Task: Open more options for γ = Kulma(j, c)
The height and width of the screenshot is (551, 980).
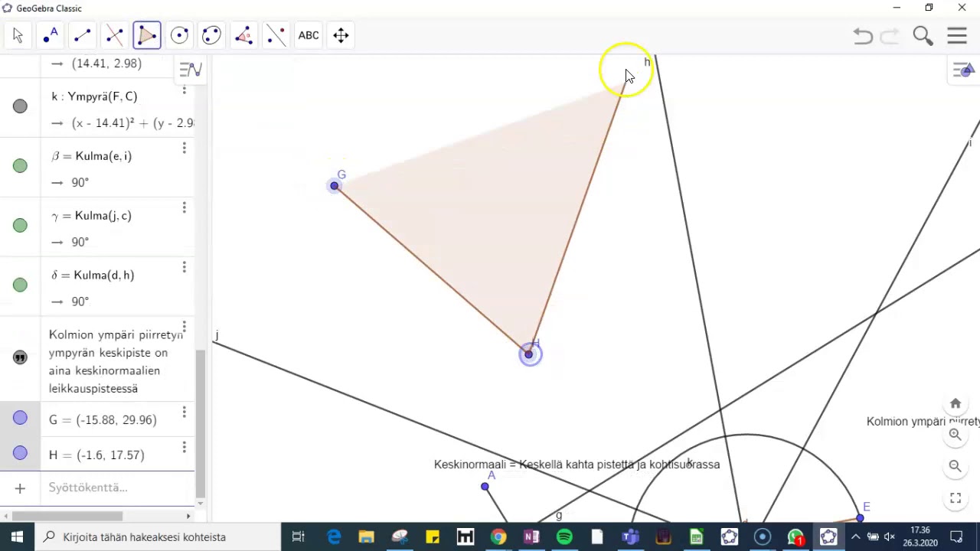Action: tap(184, 207)
